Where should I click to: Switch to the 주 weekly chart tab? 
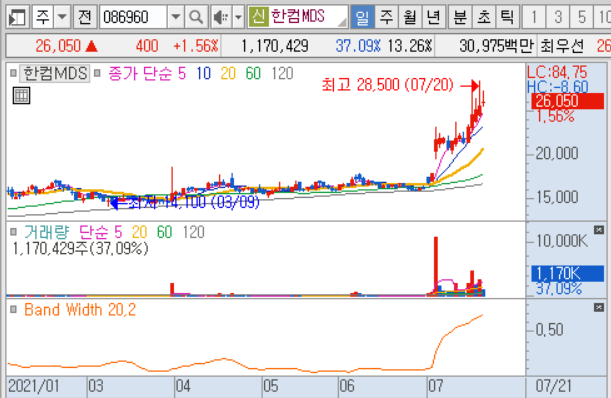pyautogui.click(x=387, y=17)
